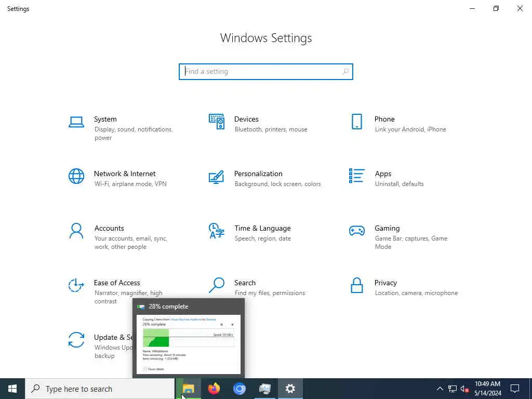Click the muted volume tray icon

click(x=464, y=389)
